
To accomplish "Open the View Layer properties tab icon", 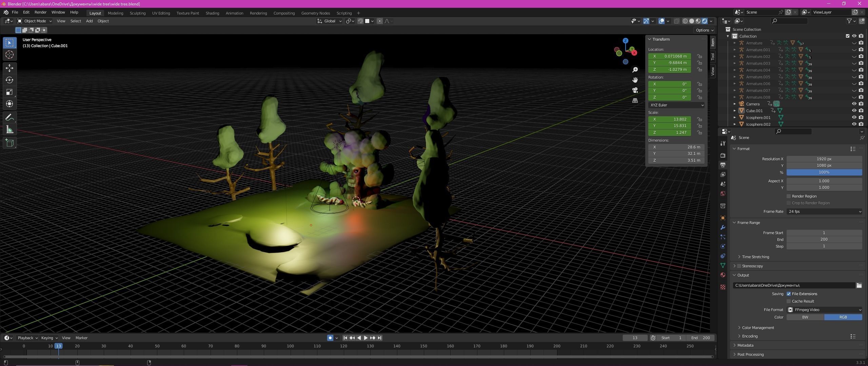I will pos(723,174).
